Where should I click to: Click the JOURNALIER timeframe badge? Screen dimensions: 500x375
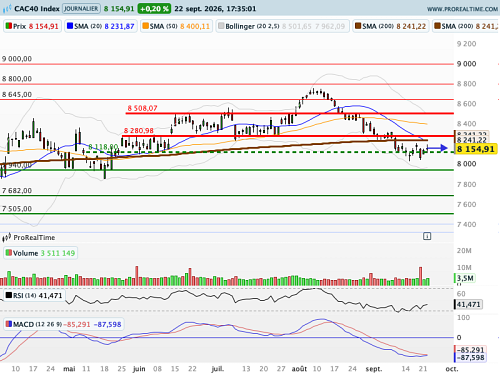[81, 9]
